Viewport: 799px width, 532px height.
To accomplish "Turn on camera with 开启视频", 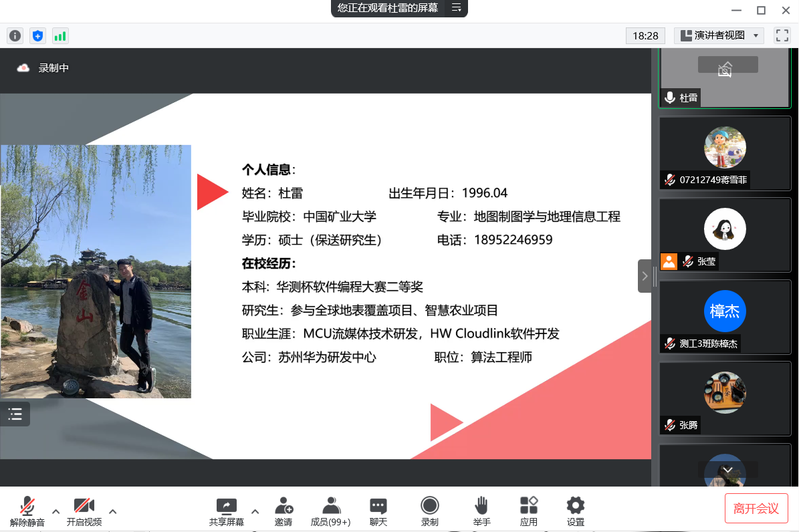I will pyautogui.click(x=84, y=511).
